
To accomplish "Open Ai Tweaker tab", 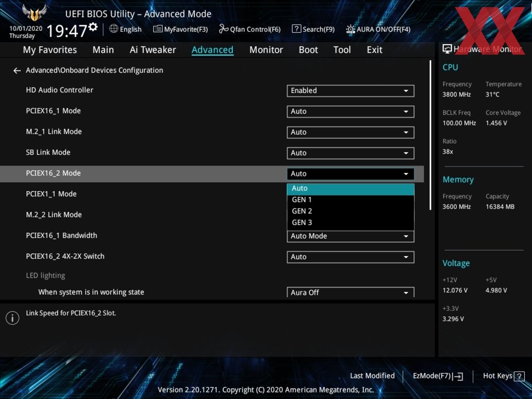I will pyautogui.click(x=153, y=50).
